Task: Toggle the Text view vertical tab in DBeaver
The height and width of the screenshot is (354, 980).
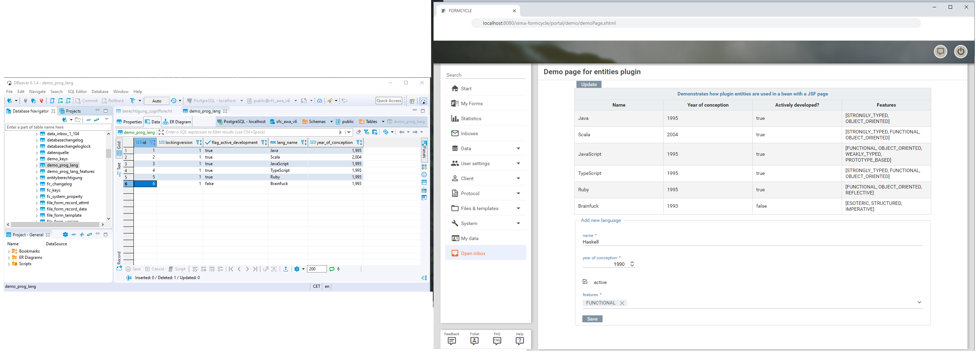Action: click(119, 169)
